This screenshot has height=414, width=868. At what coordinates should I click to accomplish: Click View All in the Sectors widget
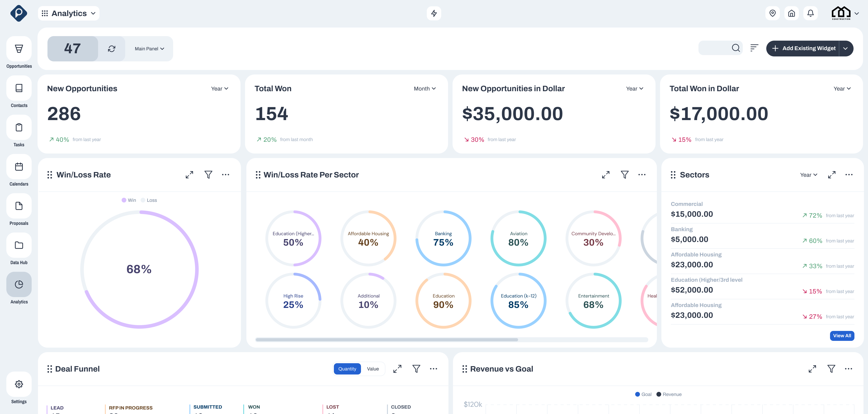coord(842,336)
